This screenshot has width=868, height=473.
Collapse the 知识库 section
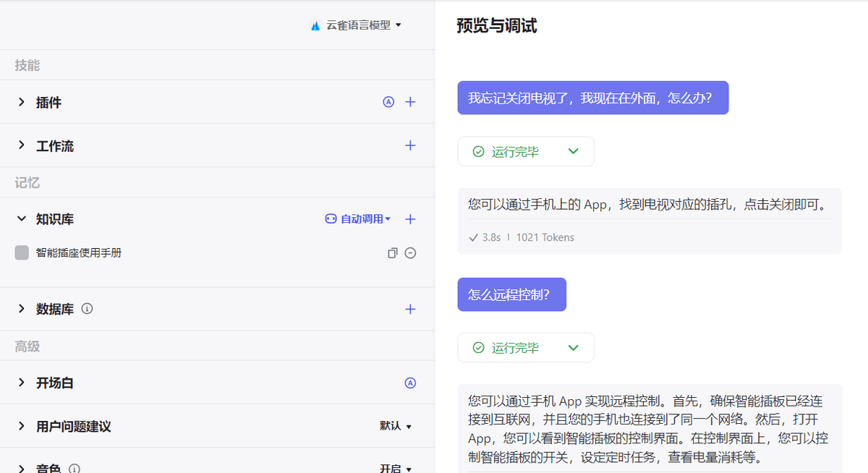22,219
